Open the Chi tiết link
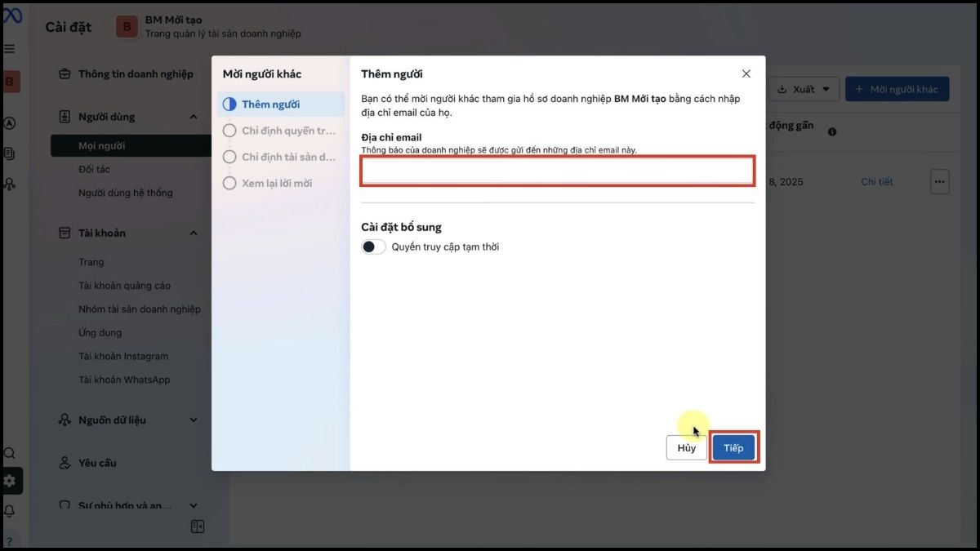The image size is (980, 551). click(x=877, y=182)
